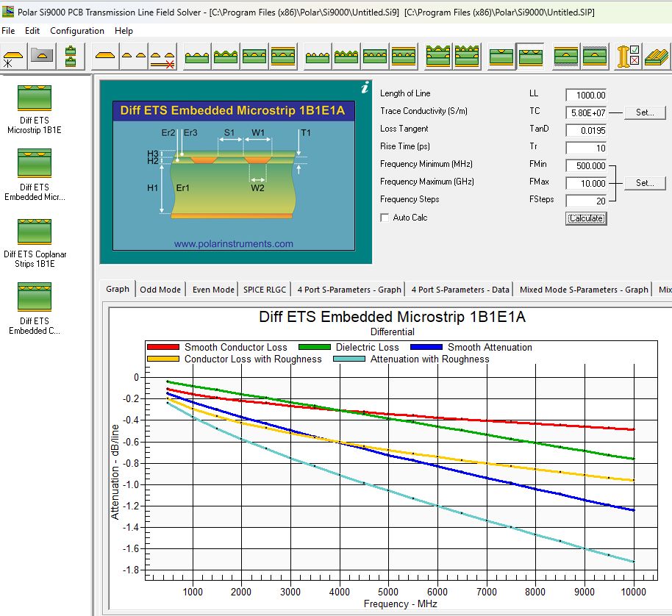This screenshot has height=616, width=672.
Task: Click the Rise Time Tr input field
Action: click(x=586, y=148)
